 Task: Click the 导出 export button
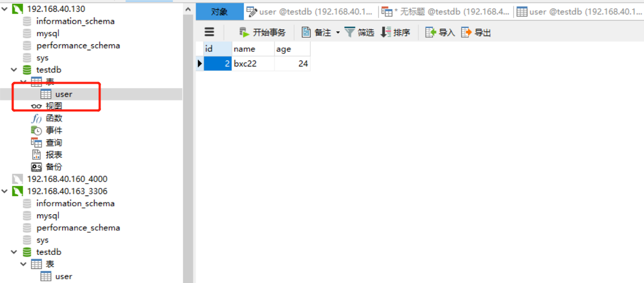coord(476,32)
